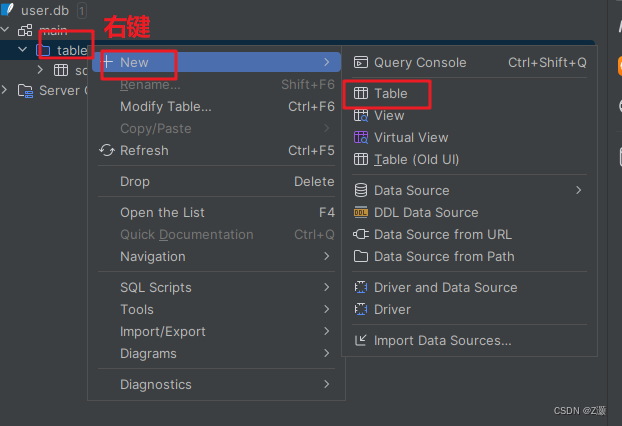This screenshot has height=426, width=622.
Task: Collapse the main schema node
Action: (5, 29)
